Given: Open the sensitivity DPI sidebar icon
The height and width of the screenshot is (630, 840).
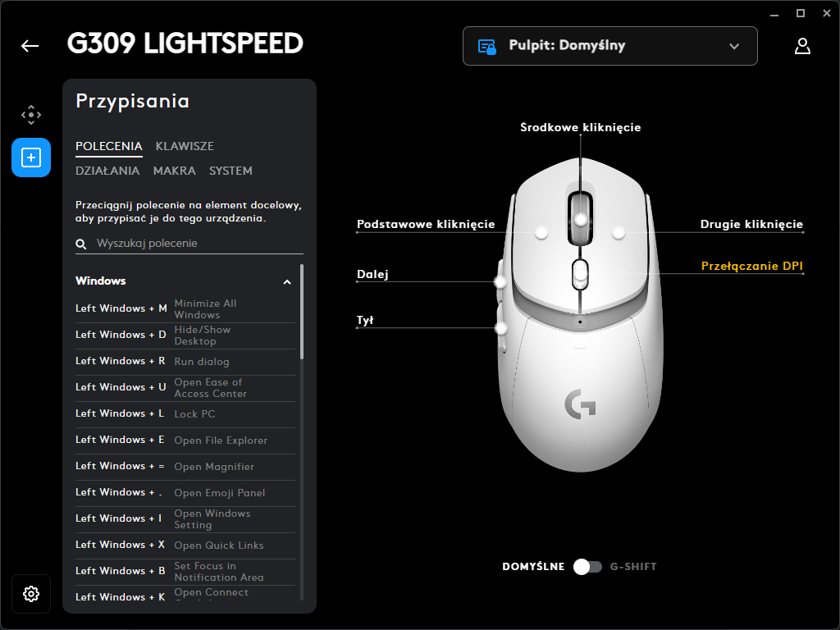Looking at the screenshot, I should click(x=31, y=115).
